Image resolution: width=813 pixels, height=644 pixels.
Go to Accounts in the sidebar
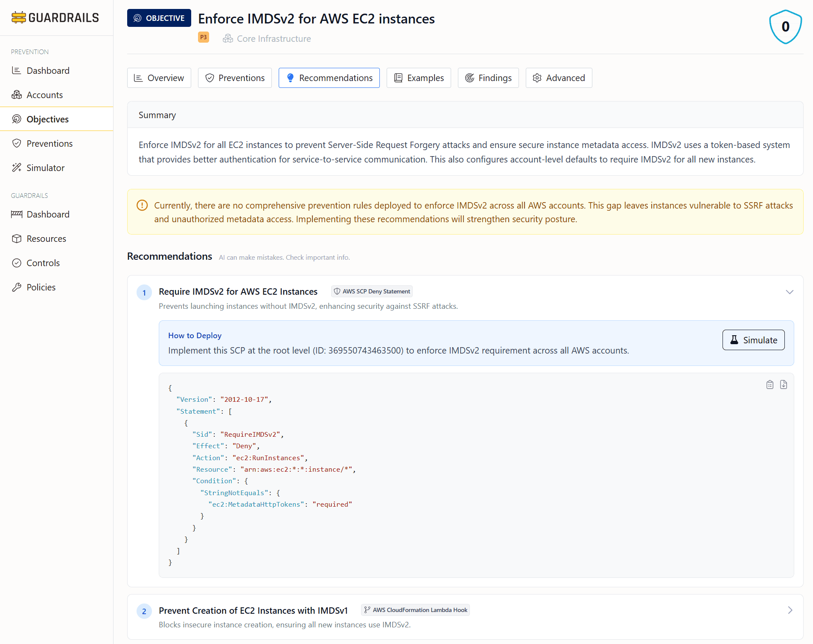[x=44, y=95]
